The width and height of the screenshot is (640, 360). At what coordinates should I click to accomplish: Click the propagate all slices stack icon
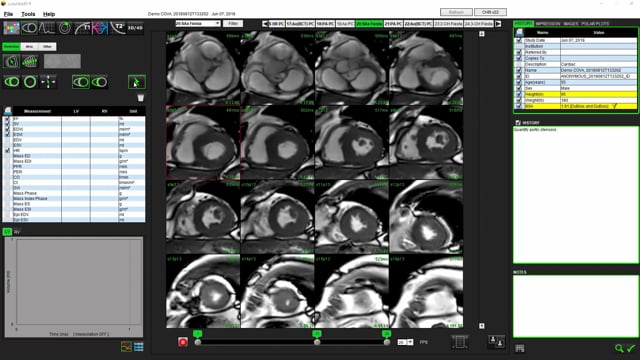tap(29, 61)
